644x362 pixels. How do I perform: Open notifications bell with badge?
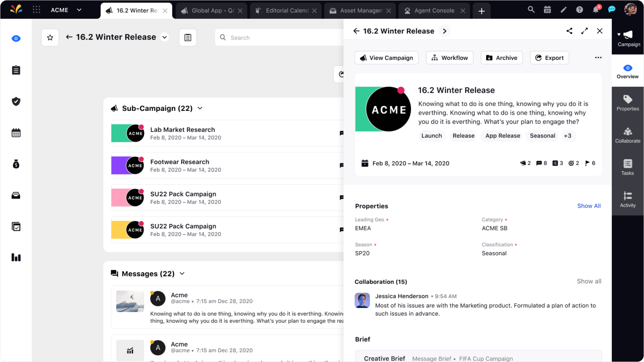pyautogui.click(x=596, y=9)
